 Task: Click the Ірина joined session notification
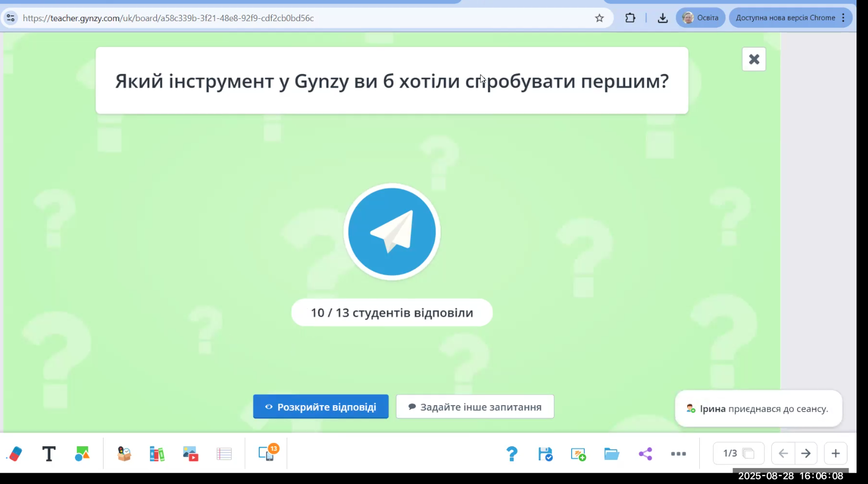pyautogui.click(x=759, y=408)
